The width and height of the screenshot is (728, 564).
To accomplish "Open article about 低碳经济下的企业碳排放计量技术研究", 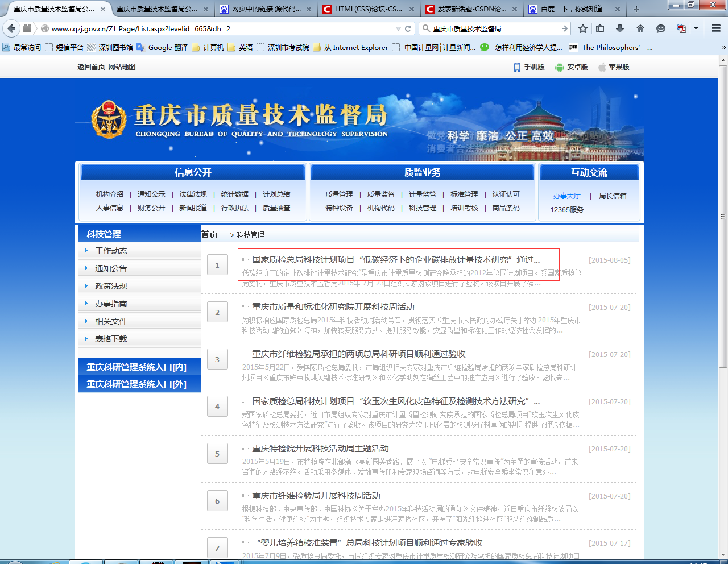I will coord(396,260).
